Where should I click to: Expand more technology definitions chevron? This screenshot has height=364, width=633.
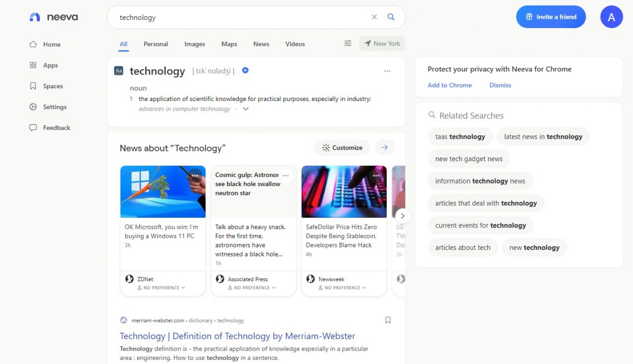pyautogui.click(x=246, y=109)
